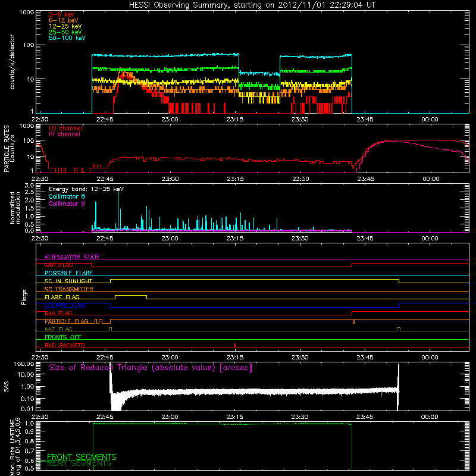Click the 23:00 tick label under counts plot
The image size is (476, 476).
coord(170,120)
